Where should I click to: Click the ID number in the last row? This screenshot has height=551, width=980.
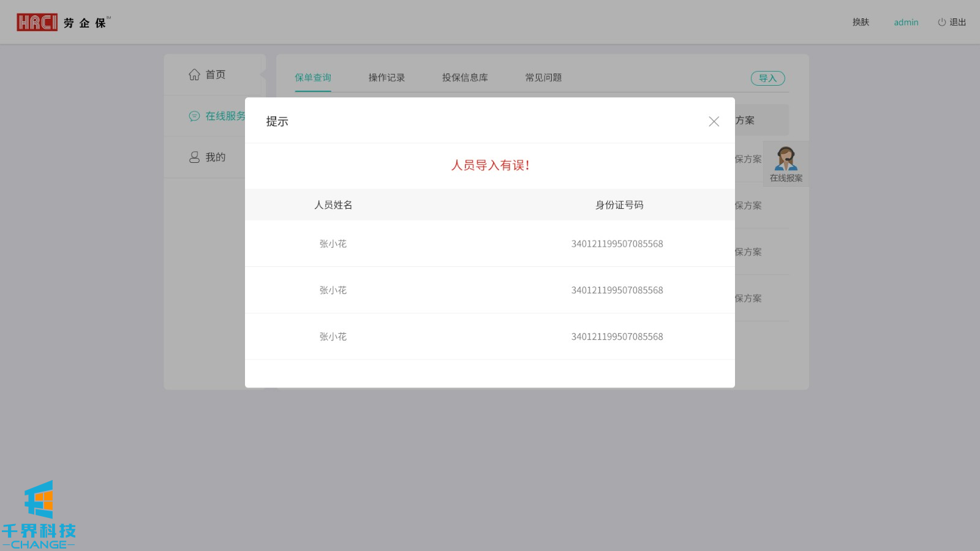[x=617, y=337]
